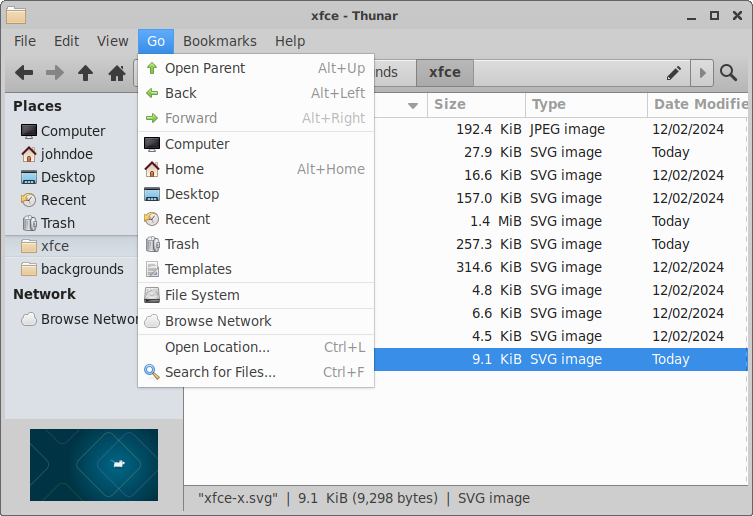
Task: Click the Alt+Up shortcut text in menu
Action: 341,68
